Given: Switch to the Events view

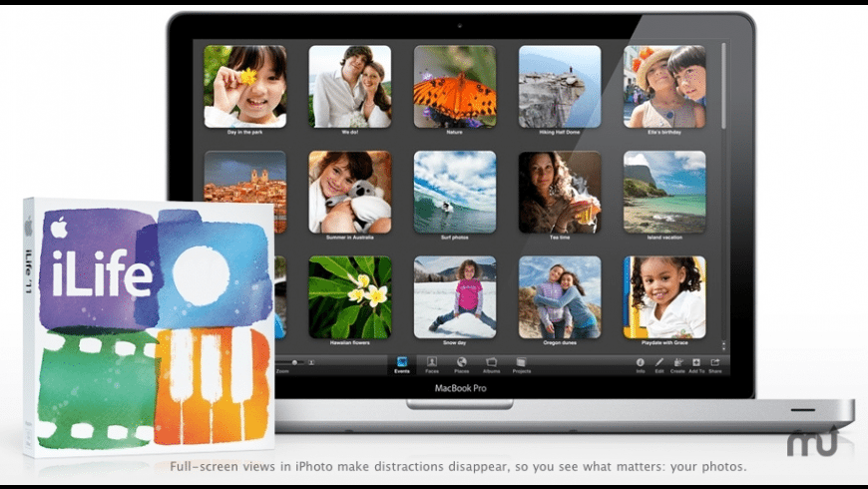Looking at the screenshot, I should click(402, 364).
